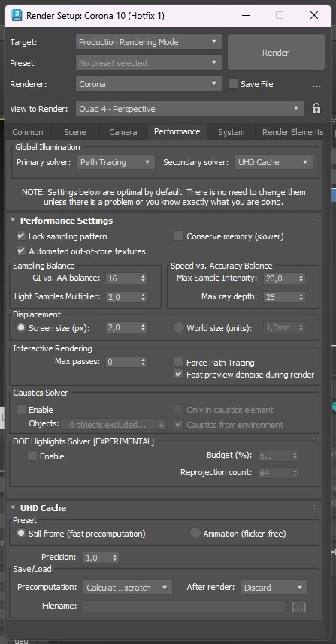Toggle Fast preview denoise during render
The width and height of the screenshot is (336, 644).
[x=178, y=375]
